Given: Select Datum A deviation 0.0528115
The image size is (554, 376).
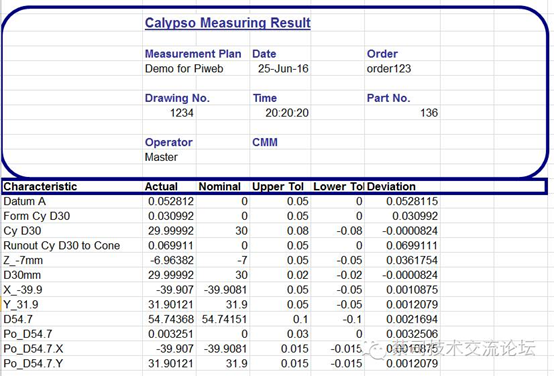Looking at the screenshot, I should (x=412, y=201).
